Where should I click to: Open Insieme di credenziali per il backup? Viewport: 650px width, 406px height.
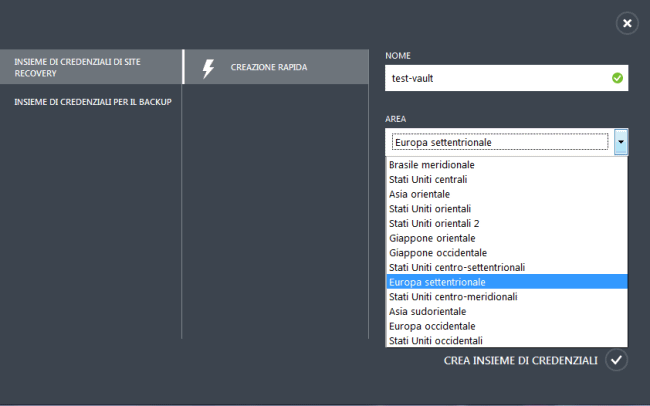click(90, 101)
